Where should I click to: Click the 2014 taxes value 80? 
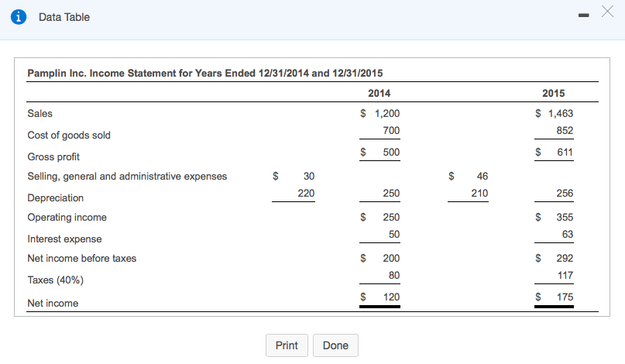coord(394,276)
